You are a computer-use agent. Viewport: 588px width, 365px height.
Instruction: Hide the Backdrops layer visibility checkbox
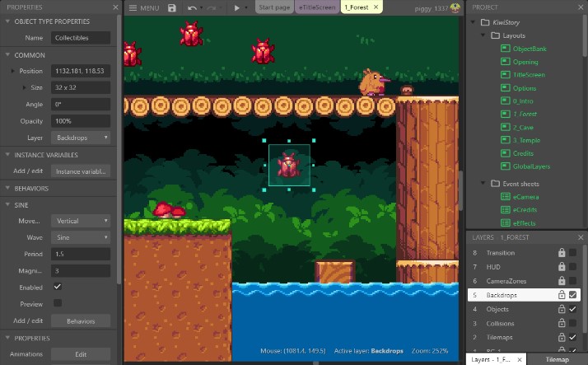[x=573, y=295]
